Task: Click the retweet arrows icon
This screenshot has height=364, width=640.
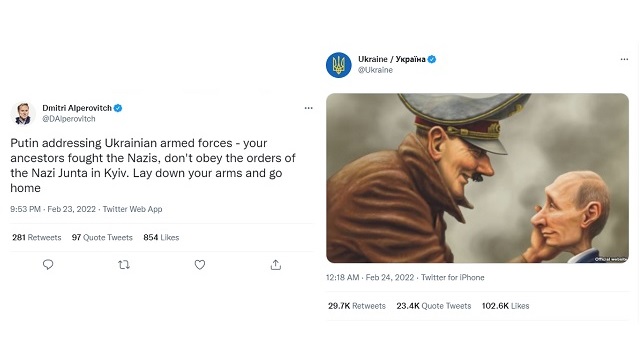Action: click(124, 265)
